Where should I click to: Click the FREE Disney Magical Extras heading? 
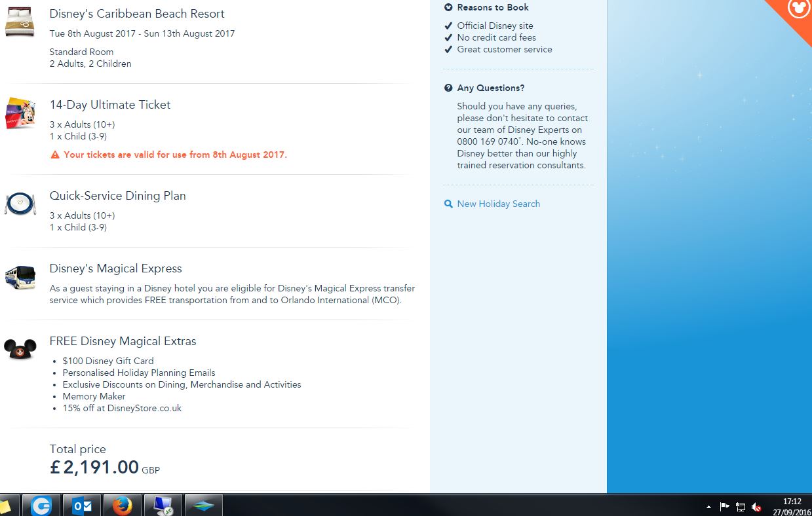click(123, 341)
